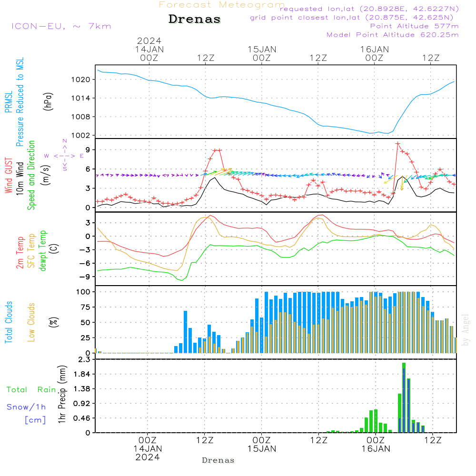
Task: Click the 1hr Precip (mm) axis label
Action: [x=62, y=394]
